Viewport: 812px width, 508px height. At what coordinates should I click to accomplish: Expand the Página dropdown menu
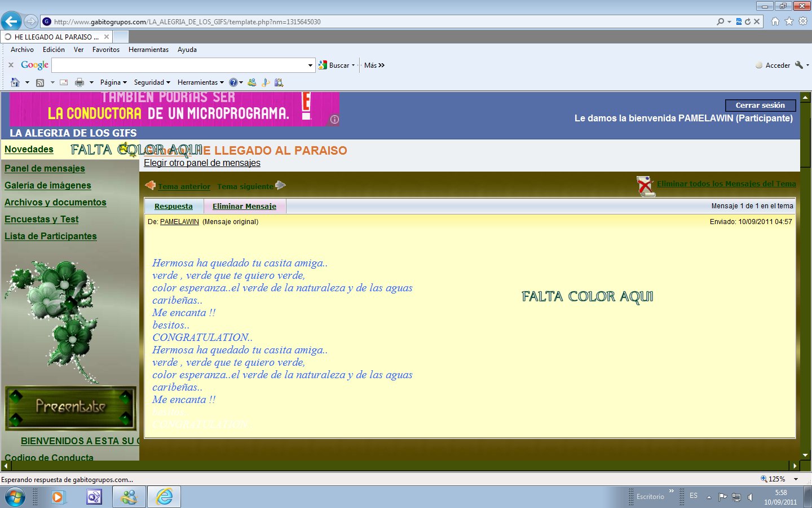click(113, 82)
